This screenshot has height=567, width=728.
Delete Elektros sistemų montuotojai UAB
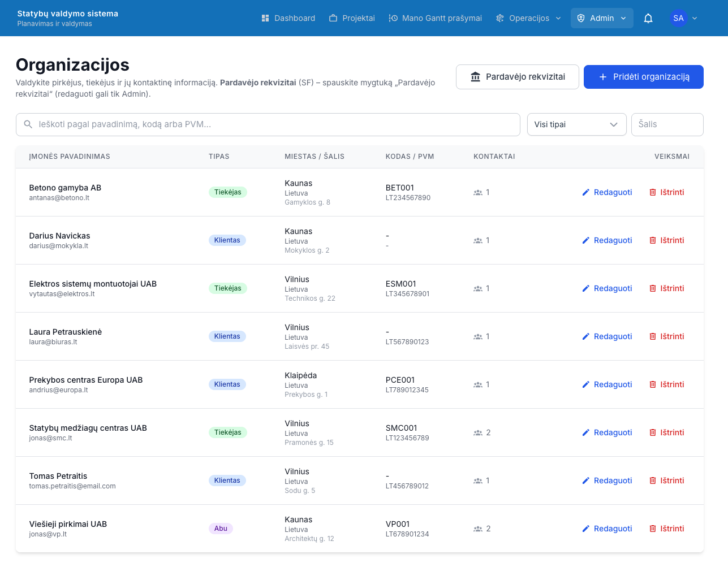(667, 288)
